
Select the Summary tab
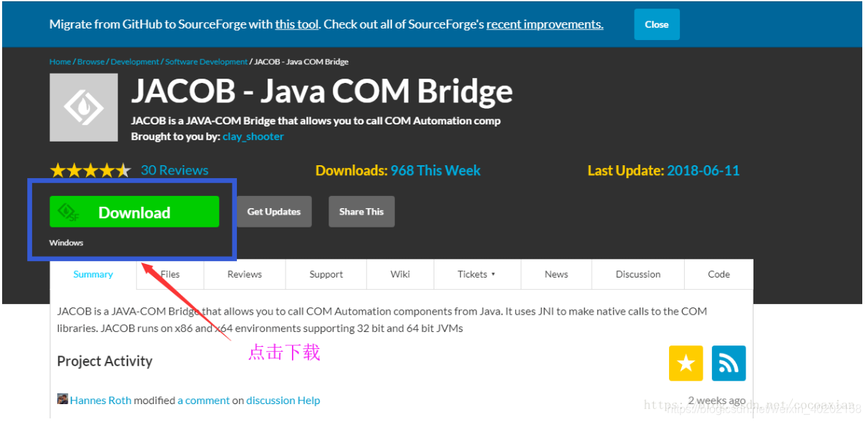pyautogui.click(x=93, y=274)
